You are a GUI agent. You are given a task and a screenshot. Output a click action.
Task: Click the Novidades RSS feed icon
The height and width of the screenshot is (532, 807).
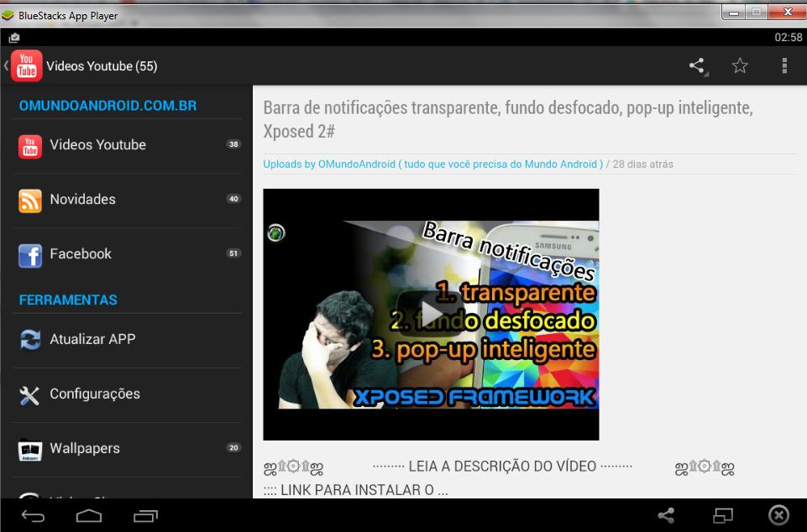[30, 201]
